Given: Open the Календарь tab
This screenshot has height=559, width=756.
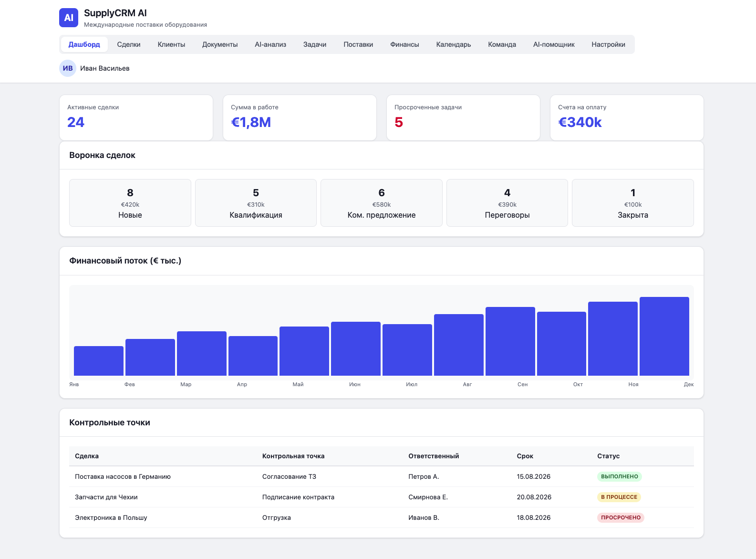Looking at the screenshot, I should point(454,44).
